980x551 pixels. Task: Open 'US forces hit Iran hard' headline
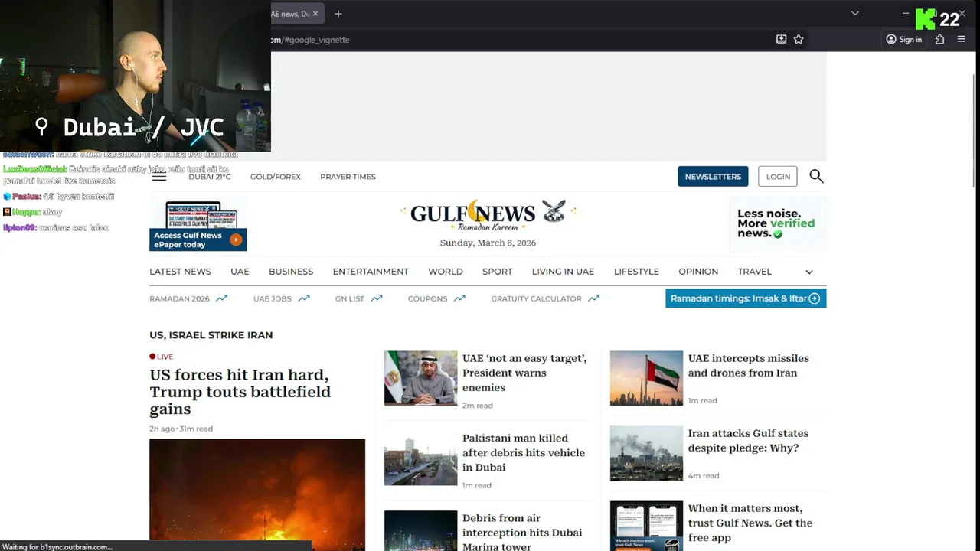(240, 392)
